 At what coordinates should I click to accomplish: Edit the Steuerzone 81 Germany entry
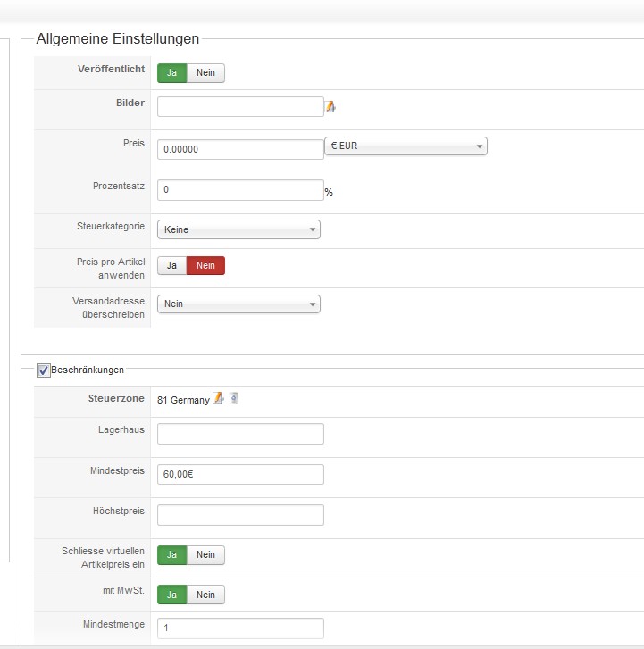[218, 398]
